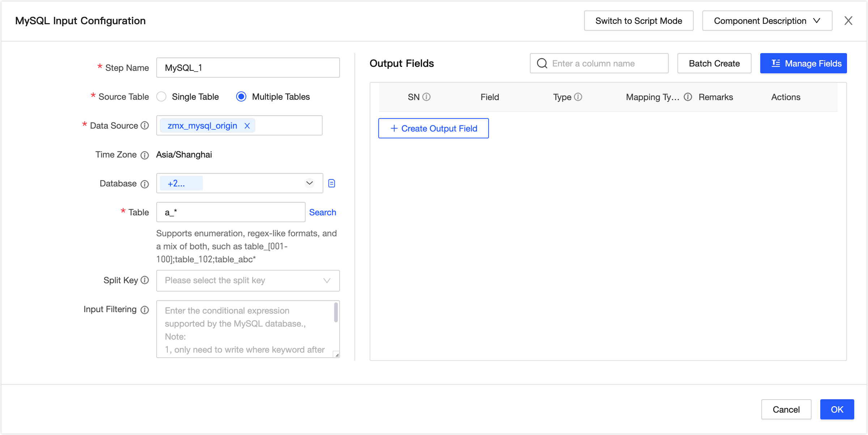Focus the Table name input field

231,212
